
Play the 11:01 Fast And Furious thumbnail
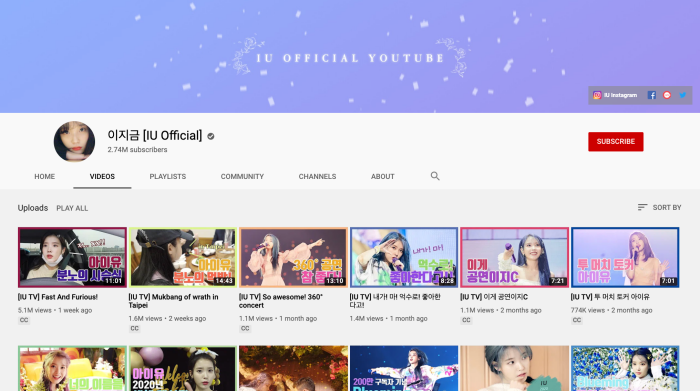point(72,257)
